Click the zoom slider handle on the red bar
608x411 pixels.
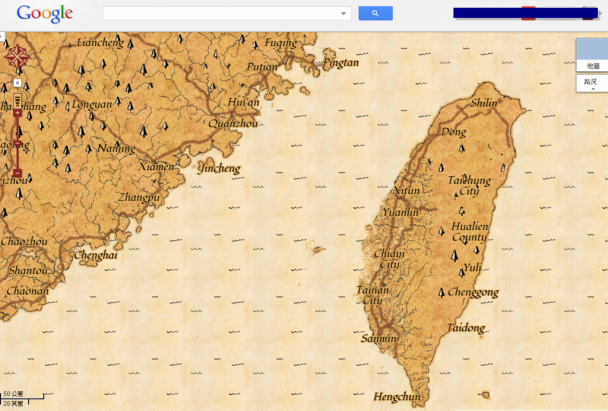(x=17, y=144)
